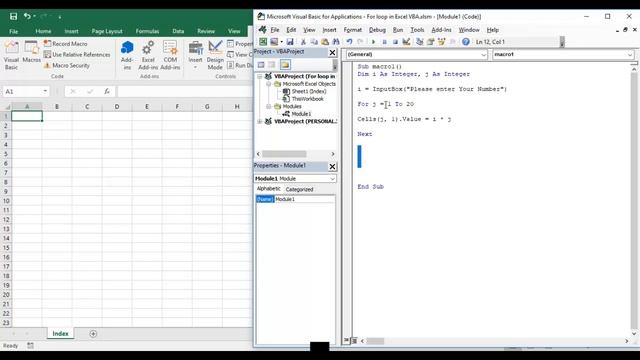Open Project Explorer icon in VBA toolbar
Screen dimensions: 640x360
click(420, 42)
